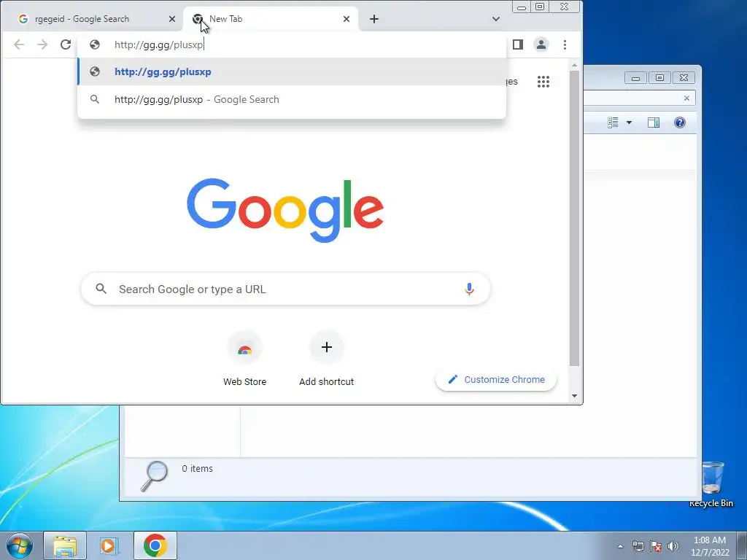Open the Web Store shortcut
Viewport: 747px width, 560px height.
[245, 359]
